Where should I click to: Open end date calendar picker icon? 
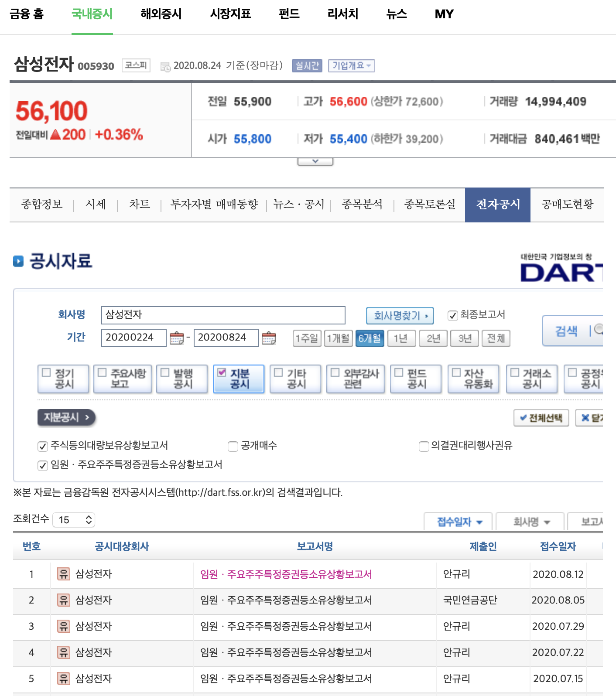click(x=269, y=338)
